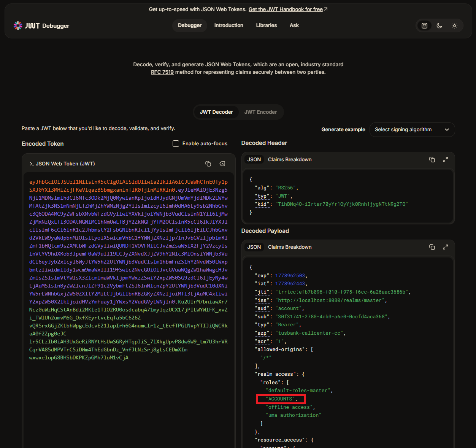Click the "resource_access" key
The image size is (476, 448).
(279, 440)
